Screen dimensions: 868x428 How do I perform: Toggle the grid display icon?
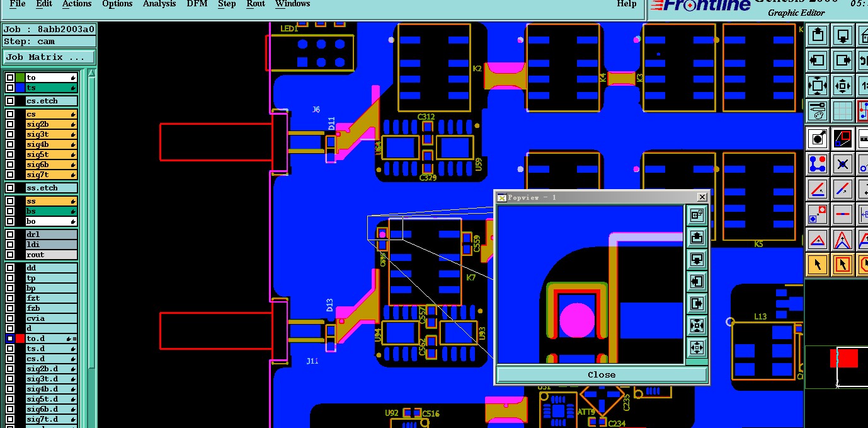click(x=843, y=110)
